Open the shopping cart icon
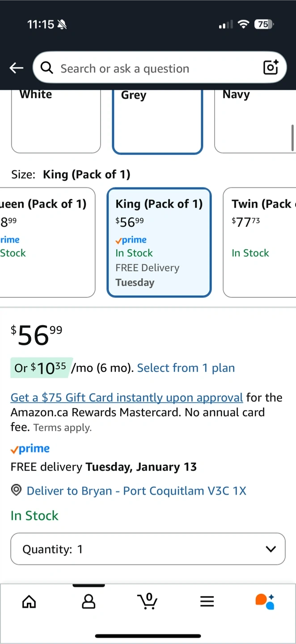The width and height of the screenshot is (296, 644). [x=148, y=602]
